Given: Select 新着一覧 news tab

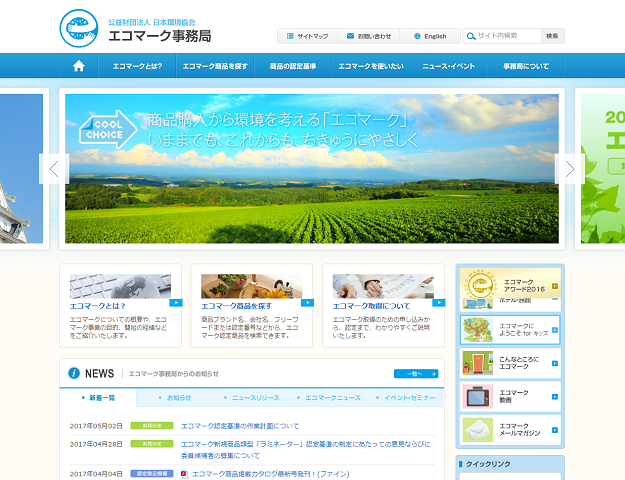Looking at the screenshot, I should tap(98, 398).
